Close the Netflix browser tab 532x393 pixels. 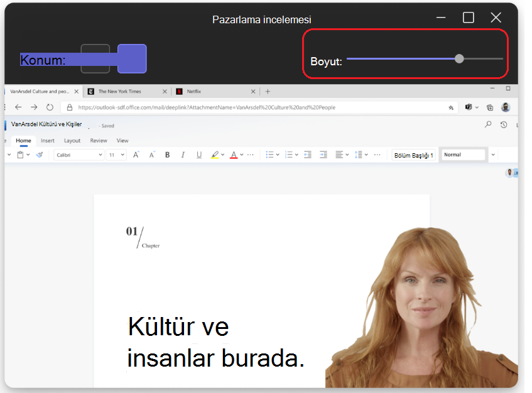[x=253, y=92]
